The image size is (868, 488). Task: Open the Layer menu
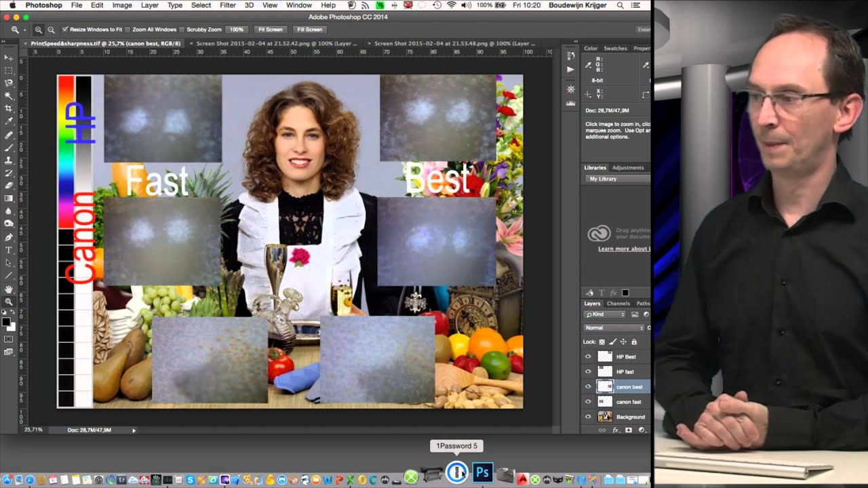click(x=149, y=5)
